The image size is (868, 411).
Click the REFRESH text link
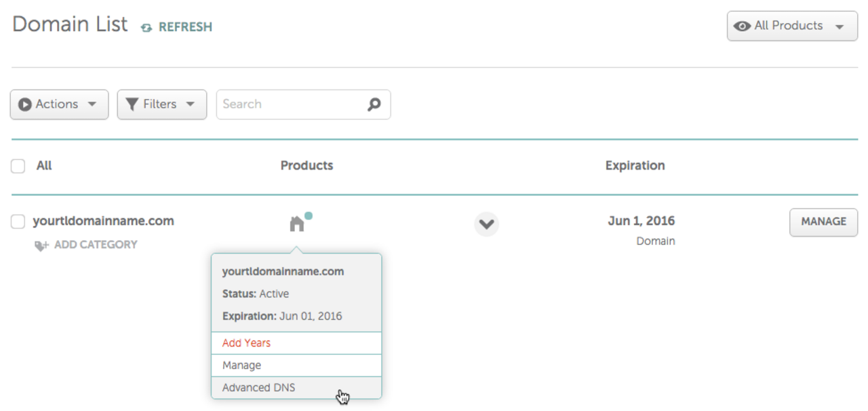click(184, 27)
